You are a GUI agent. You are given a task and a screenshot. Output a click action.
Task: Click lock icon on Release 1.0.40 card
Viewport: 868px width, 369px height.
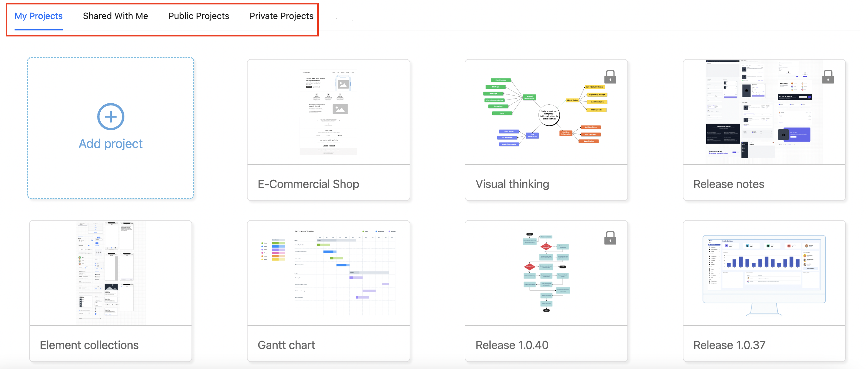[x=610, y=238]
